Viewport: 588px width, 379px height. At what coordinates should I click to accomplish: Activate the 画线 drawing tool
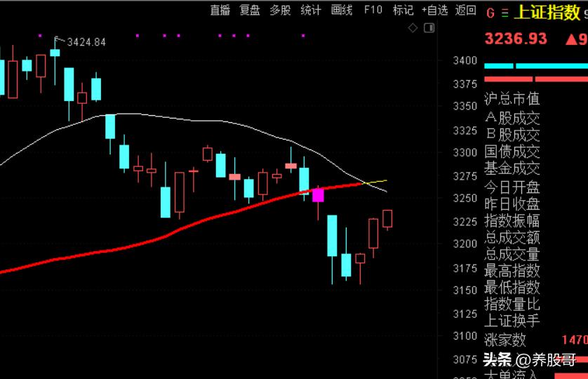342,10
